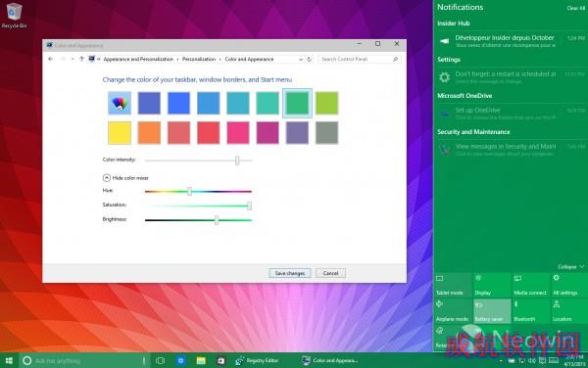Click the Saturation slider handle
The width and height of the screenshot is (588, 368).
tap(249, 206)
